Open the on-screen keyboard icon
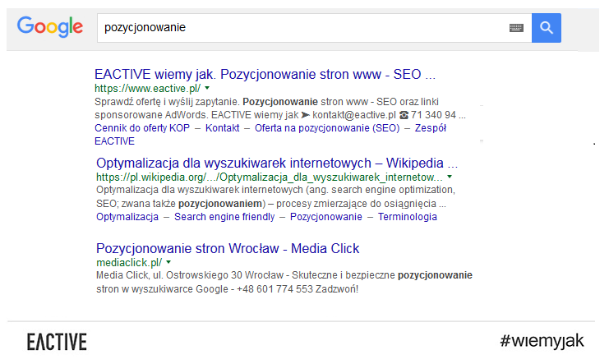Image resolution: width=609 pixels, height=364 pixels. 516,28
